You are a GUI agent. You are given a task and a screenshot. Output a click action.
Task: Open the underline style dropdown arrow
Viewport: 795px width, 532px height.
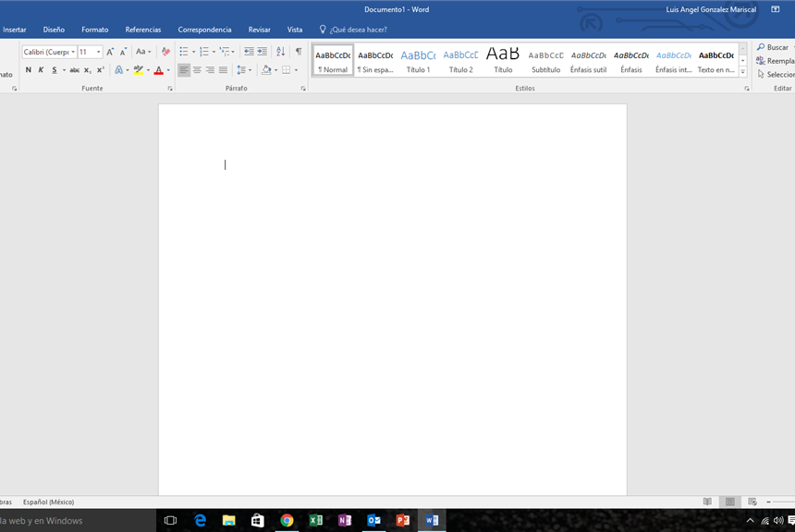pos(64,70)
